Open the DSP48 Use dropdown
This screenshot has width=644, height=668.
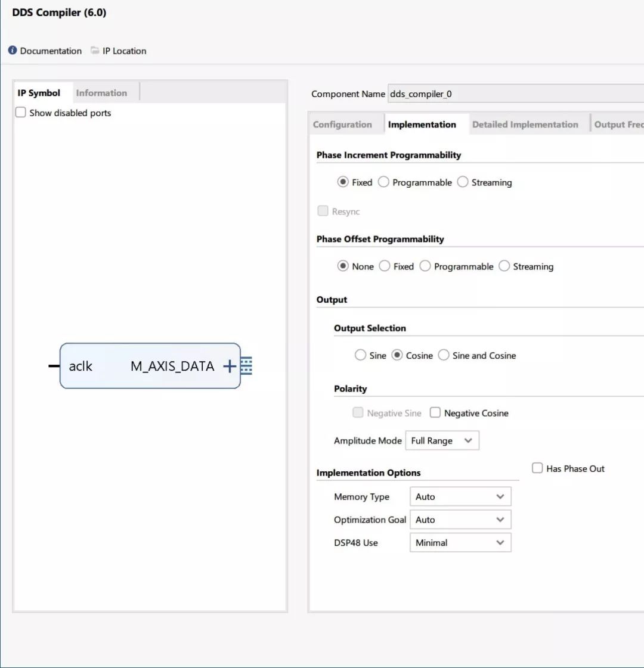[x=460, y=543]
